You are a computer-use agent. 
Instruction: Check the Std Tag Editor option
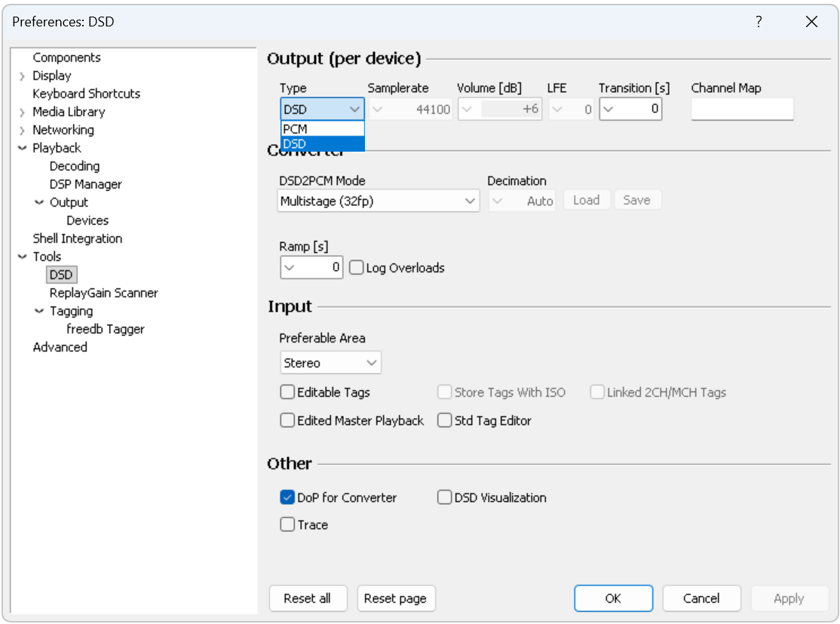click(445, 420)
